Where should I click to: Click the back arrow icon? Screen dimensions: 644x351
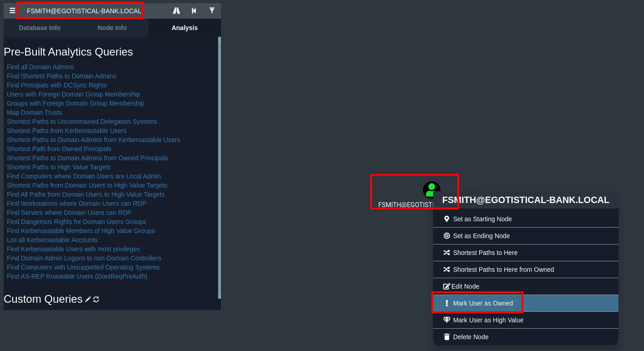point(194,10)
